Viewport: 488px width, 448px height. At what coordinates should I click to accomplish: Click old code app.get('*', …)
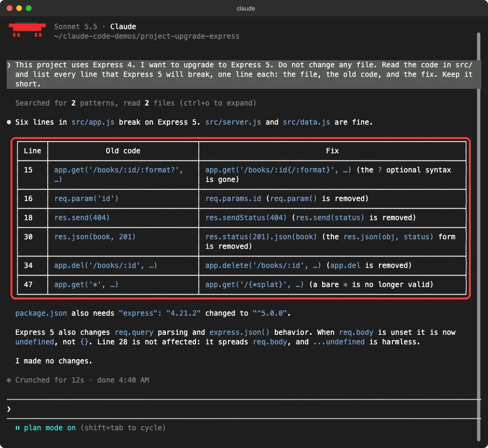[86, 285]
